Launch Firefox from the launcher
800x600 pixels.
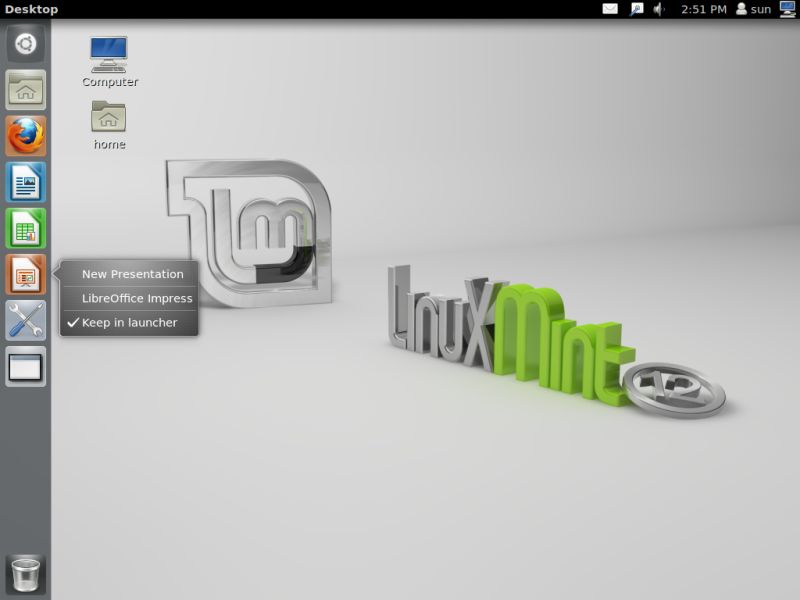click(x=26, y=136)
